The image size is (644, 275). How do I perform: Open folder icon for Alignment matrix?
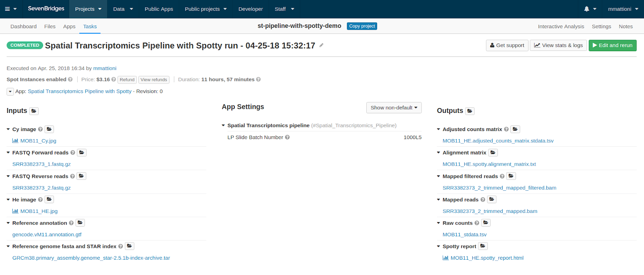(493, 152)
